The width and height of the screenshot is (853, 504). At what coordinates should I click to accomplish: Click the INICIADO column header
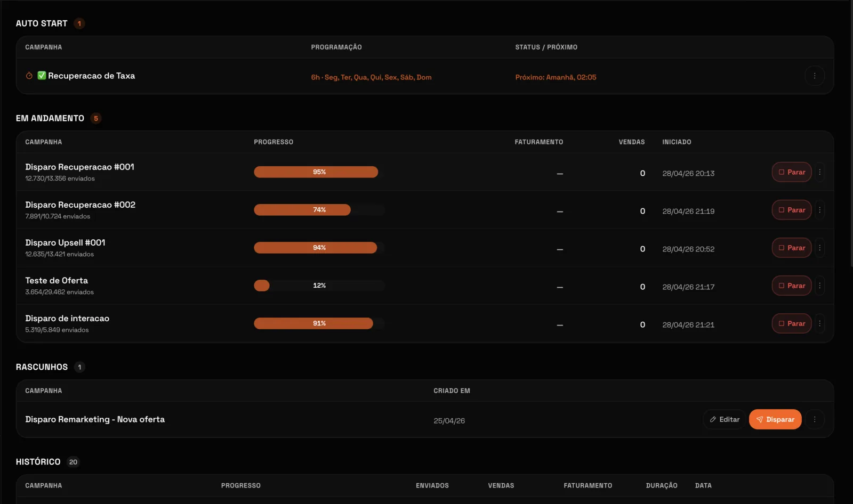(677, 142)
